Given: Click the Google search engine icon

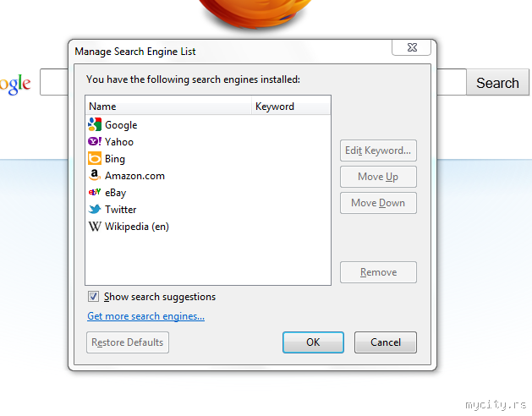Looking at the screenshot, I should pyautogui.click(x=95, y=124).
